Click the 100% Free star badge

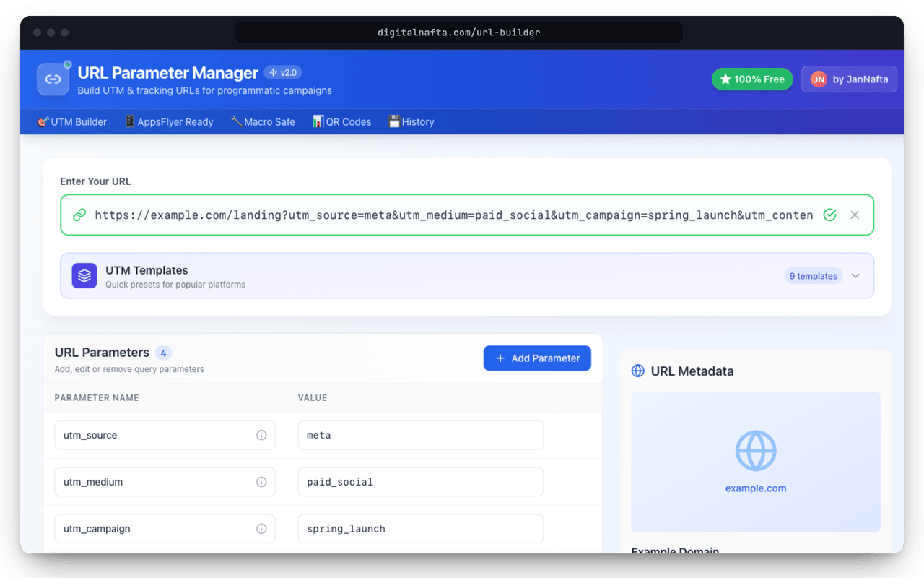(752, 79)
